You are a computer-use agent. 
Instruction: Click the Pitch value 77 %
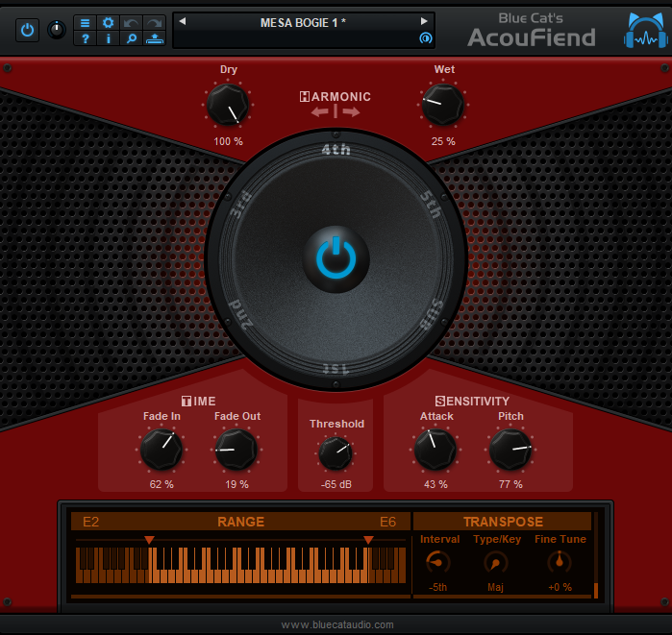pos(510,484)
